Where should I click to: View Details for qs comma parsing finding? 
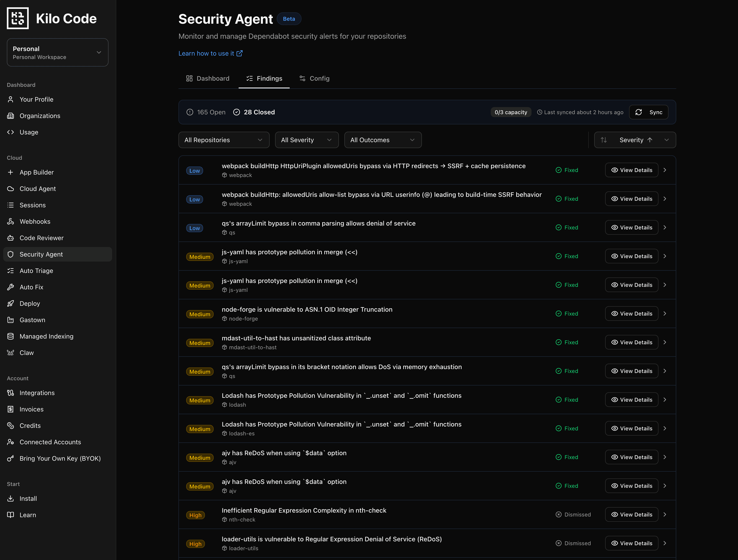click(632, 227)
